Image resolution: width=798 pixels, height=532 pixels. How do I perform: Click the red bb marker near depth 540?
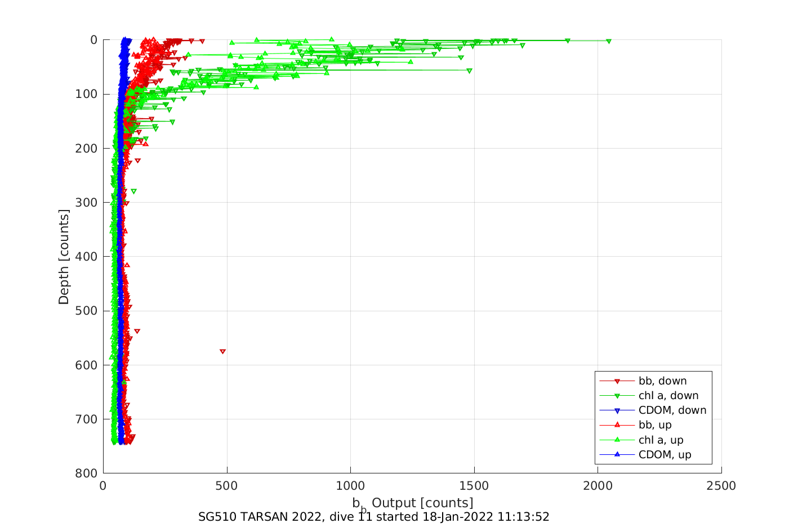click(137, 331)
